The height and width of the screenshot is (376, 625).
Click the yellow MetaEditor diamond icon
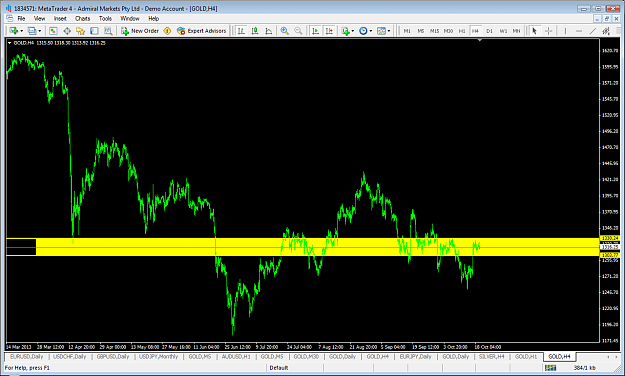(x=167, y=31)
